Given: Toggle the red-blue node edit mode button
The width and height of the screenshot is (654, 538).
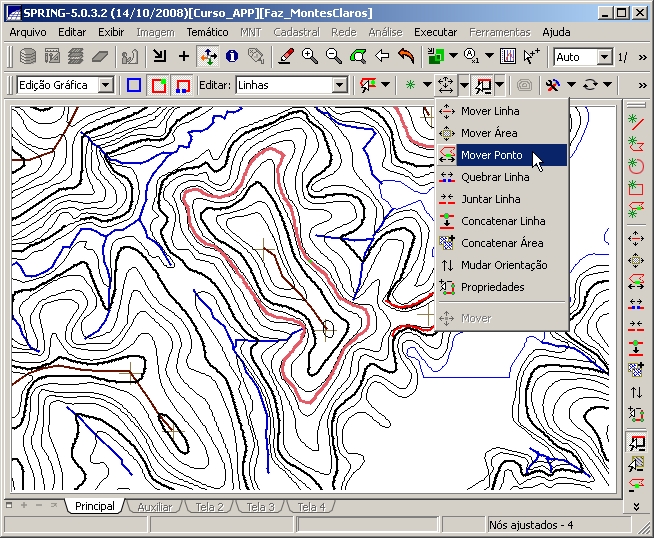Looking at the screenshot, I should (x=182, y=86).
